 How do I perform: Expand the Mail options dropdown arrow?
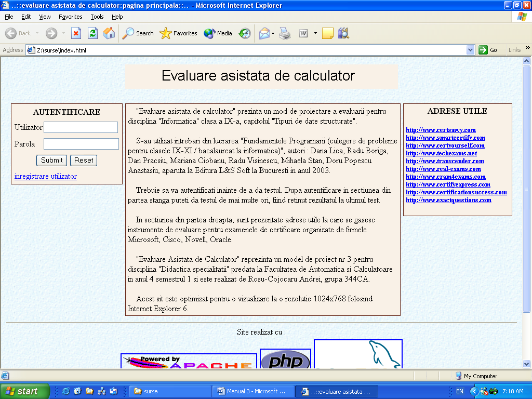273,33
